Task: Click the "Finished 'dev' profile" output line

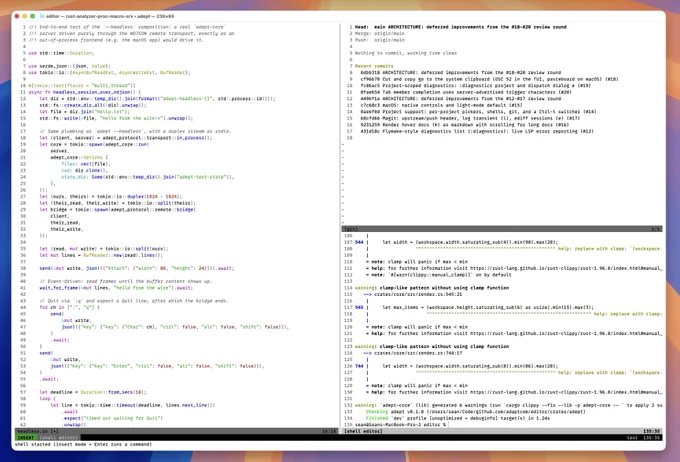Action: coord(458,418)
